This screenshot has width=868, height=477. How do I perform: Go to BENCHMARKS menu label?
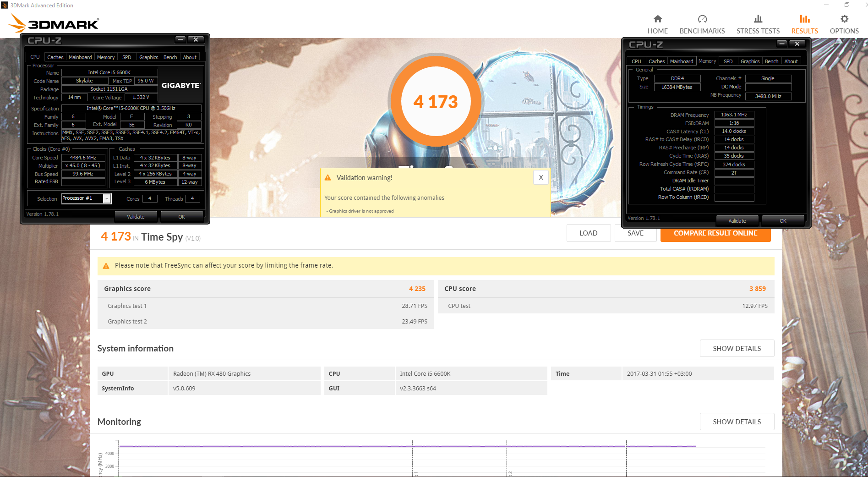(x=702, y=31)
